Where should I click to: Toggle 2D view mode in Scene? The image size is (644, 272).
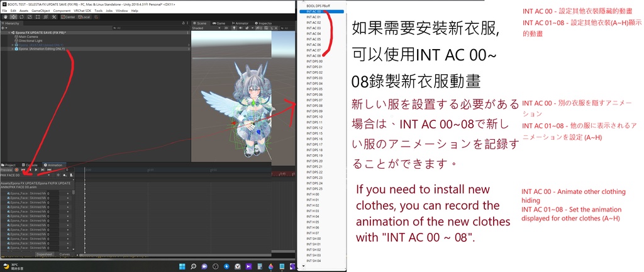point(226,28)
